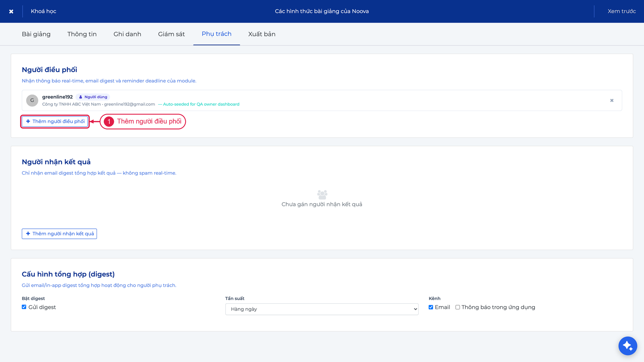Screen dimensions: 644x362
Task: Click the Người dùng role badge
Action: point(93,97)
